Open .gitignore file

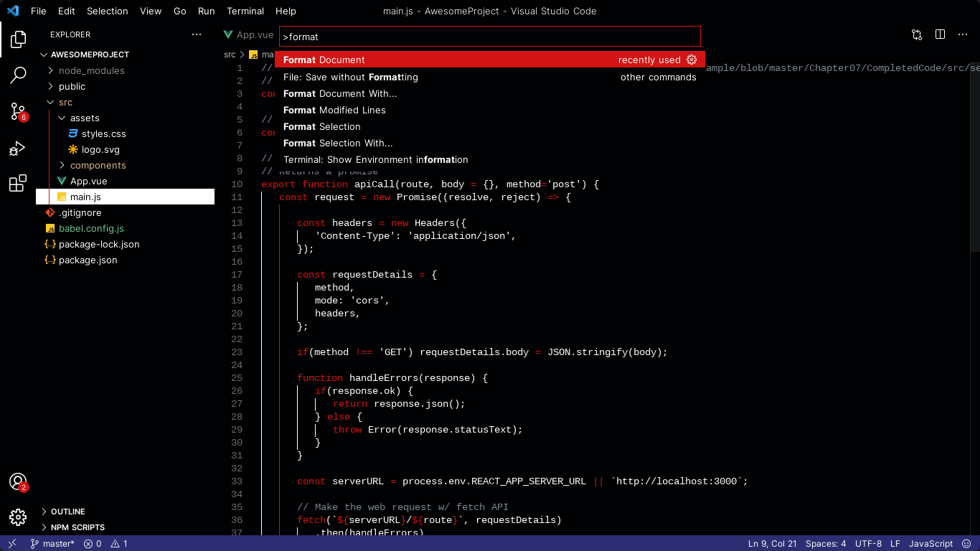pyautogui.click(x=126, y=212)
